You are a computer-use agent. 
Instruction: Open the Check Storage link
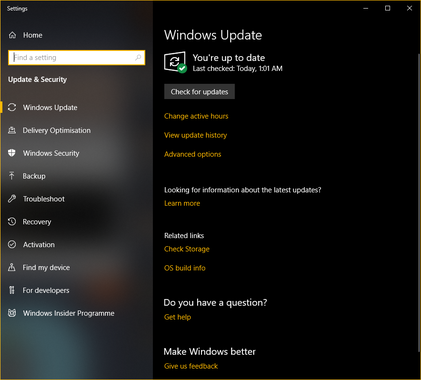point(187,249)
